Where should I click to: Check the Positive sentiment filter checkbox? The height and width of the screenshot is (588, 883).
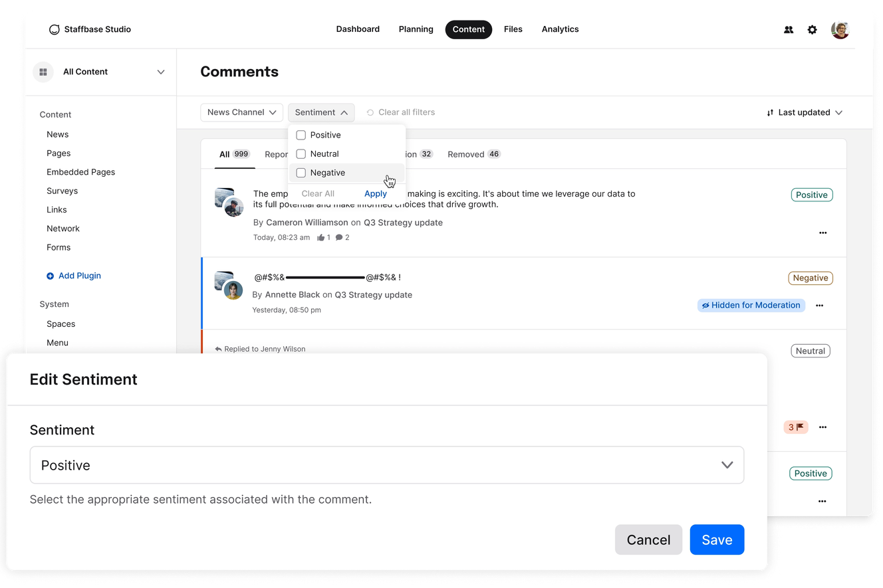(x=301, y=134)
